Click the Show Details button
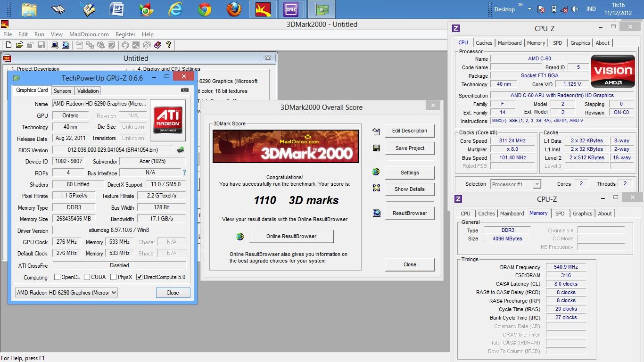Viewport: 644px width, 362px height. (410, 189)
